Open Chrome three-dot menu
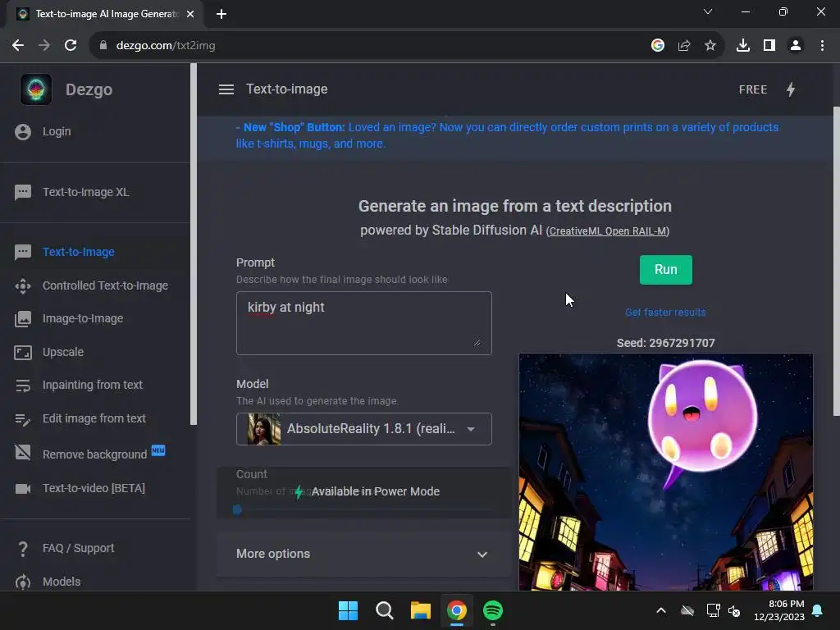Image resolution: width=840 pixels, height=630 pixels. pos(822,46)
